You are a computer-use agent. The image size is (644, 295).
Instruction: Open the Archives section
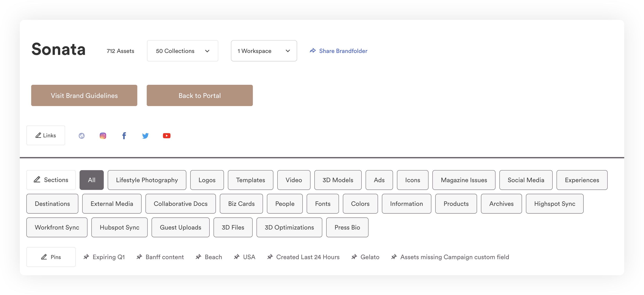501,204
